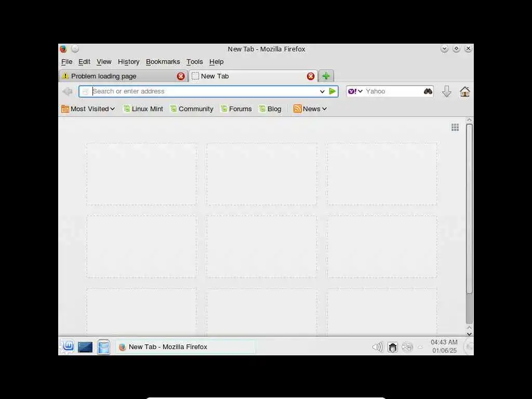Screen dimensions: 532x399
Task: Open the Tools menu
Action: [x=194, y=62]
